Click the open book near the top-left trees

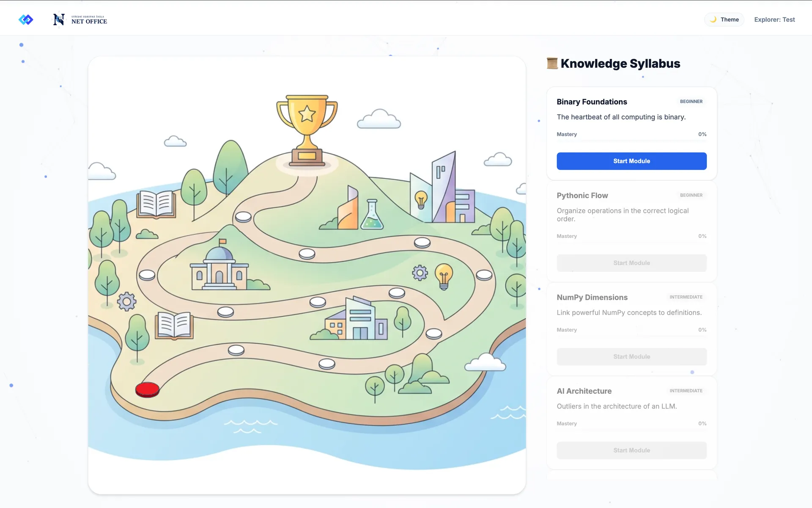pyautogui.click(x=156, y=204)
